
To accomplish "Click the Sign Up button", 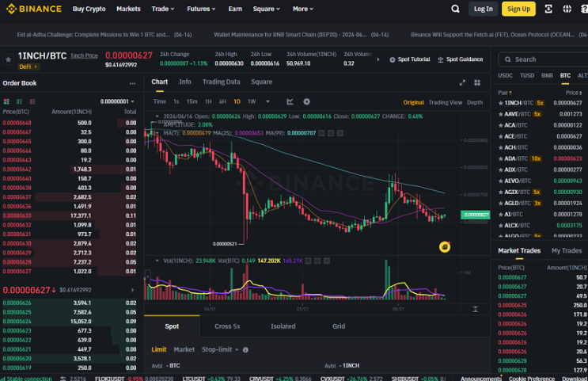I will (x=518, y=9).
